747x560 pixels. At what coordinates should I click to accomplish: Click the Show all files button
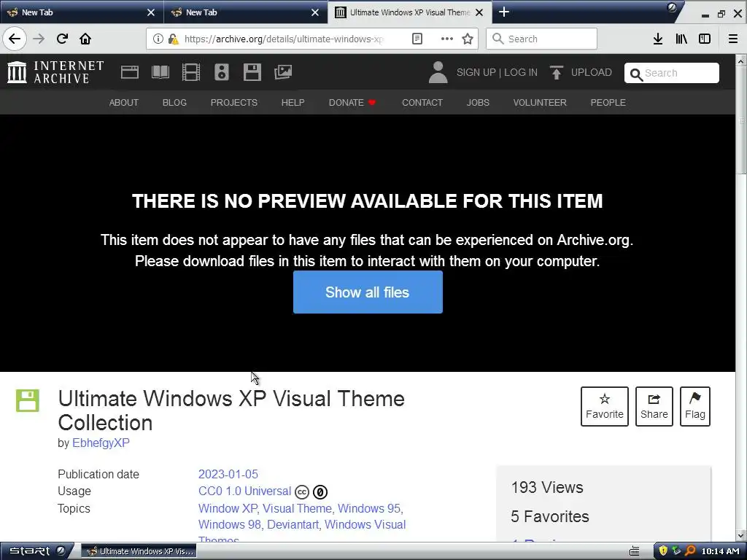pos(368,292)
